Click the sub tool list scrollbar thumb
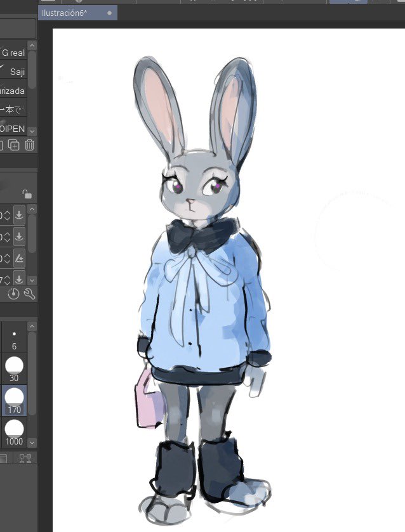 pos(32,70)
